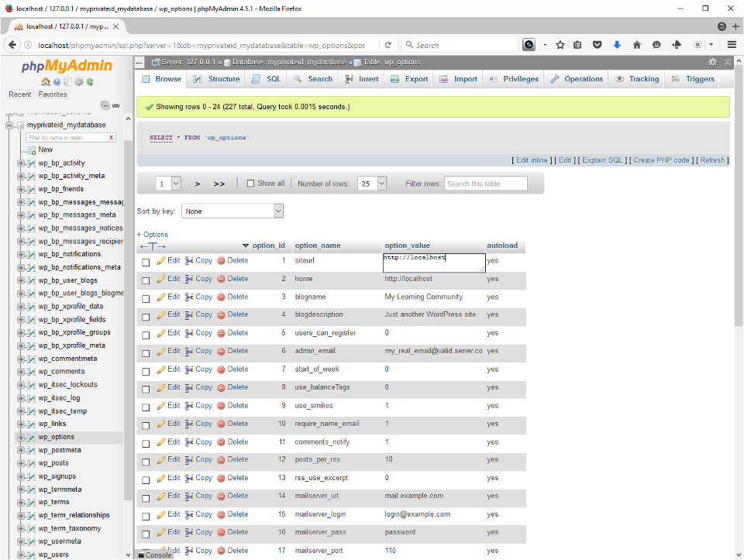Collapse the myprivateid_mydatabase tree node
Image resolution: width=744 pixels, height=560 pixels.
point(9,125)
